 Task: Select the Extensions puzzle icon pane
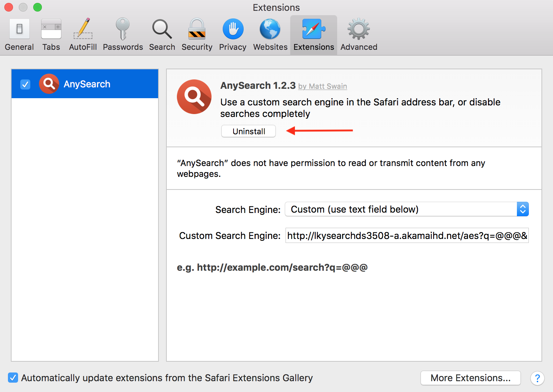click(x=314, y=35)
